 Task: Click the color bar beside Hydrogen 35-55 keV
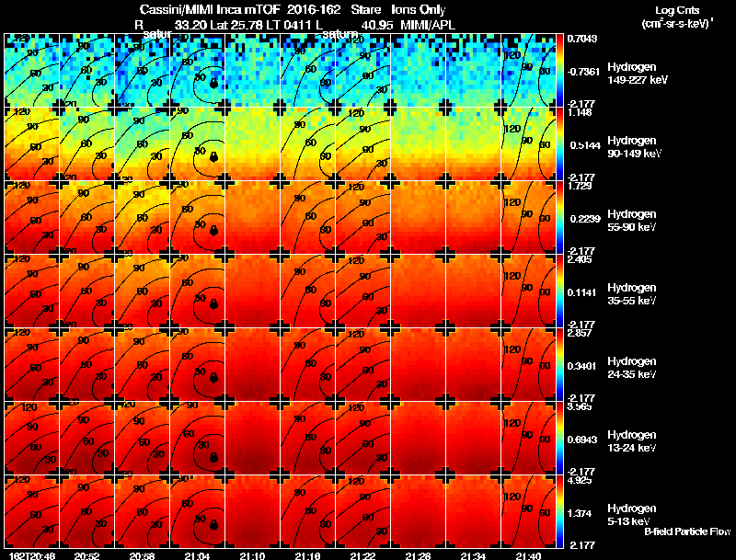(x=559, y=291)
